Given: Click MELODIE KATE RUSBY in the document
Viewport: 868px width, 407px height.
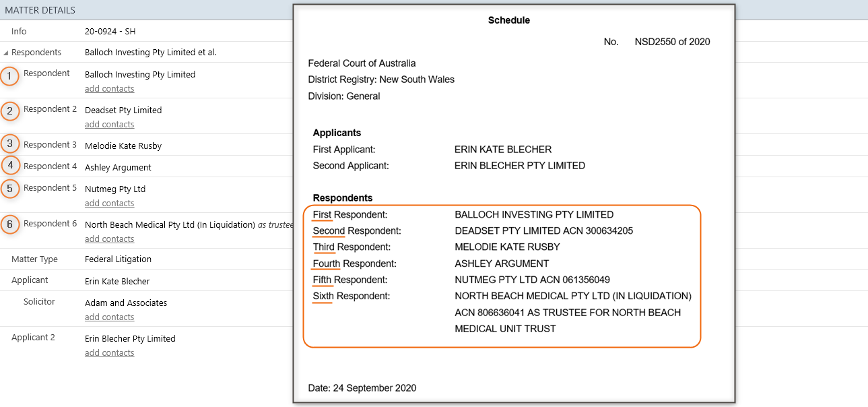Looking at the screenshot, I should (x=508, y=247).
